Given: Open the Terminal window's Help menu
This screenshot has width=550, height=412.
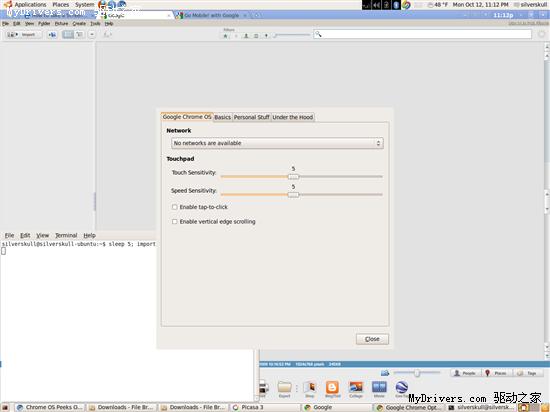Looking at the screenshot, I should tap(89, 235).
